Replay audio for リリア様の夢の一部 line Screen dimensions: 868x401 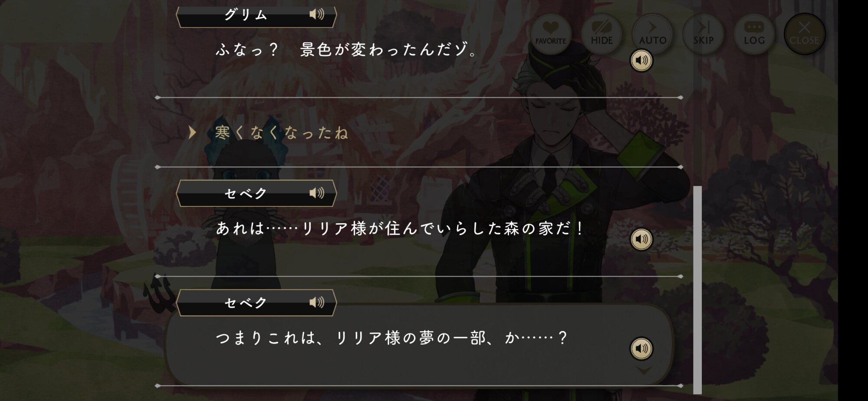click(x=641, y=348)
